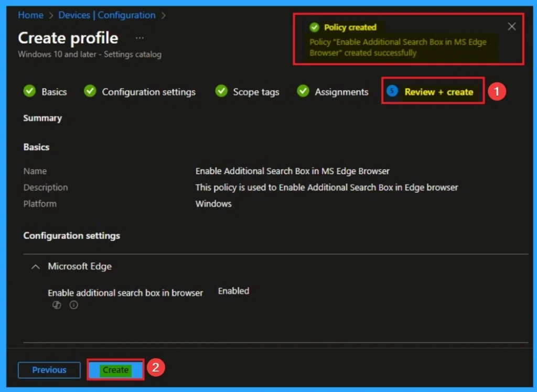Screen dimensions: 537x392
Task: Dismiss the Policy created notification
Action: point(512,26)
